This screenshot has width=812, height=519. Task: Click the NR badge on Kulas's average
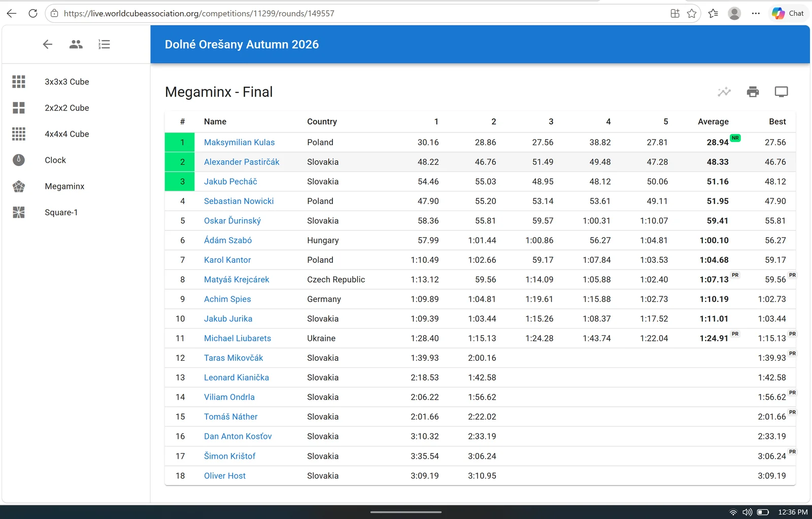click(735, 138)
